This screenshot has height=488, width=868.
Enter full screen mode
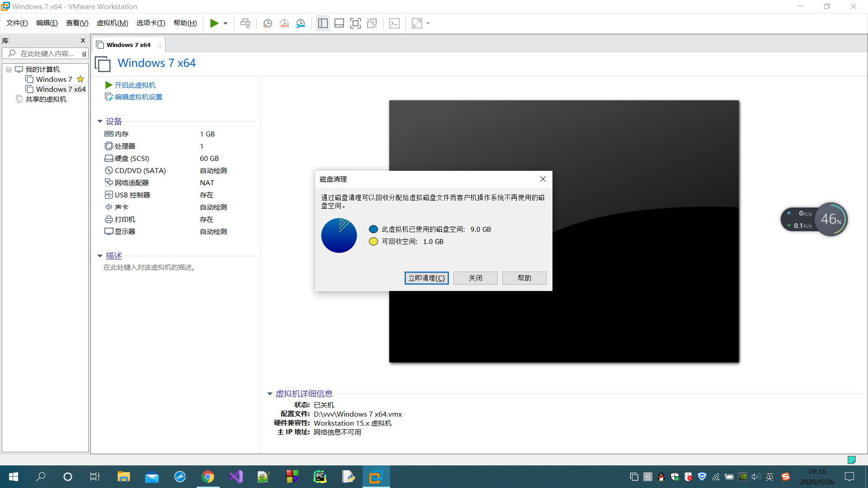click(355, 23)
